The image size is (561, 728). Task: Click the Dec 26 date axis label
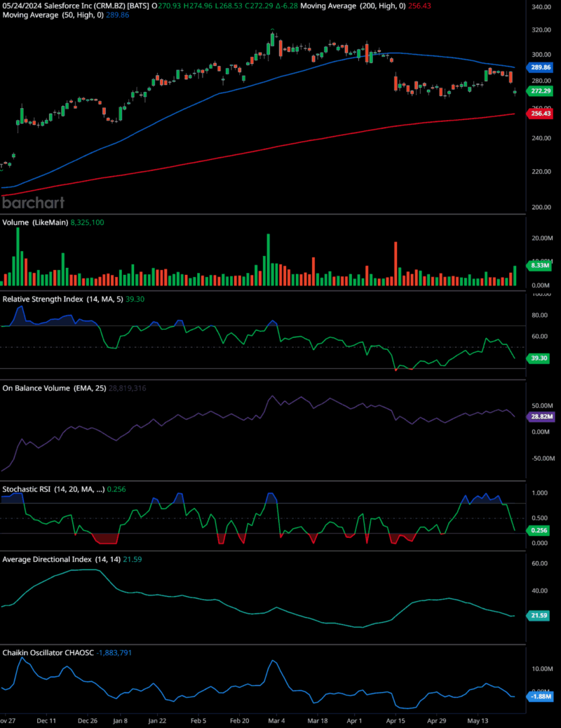[x=88, y=721]
